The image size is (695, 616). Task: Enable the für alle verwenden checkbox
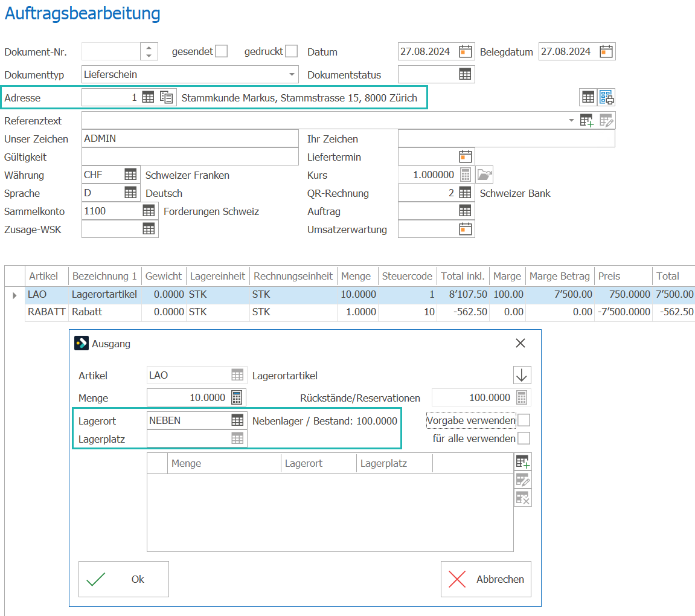click(x=524, y=438)
